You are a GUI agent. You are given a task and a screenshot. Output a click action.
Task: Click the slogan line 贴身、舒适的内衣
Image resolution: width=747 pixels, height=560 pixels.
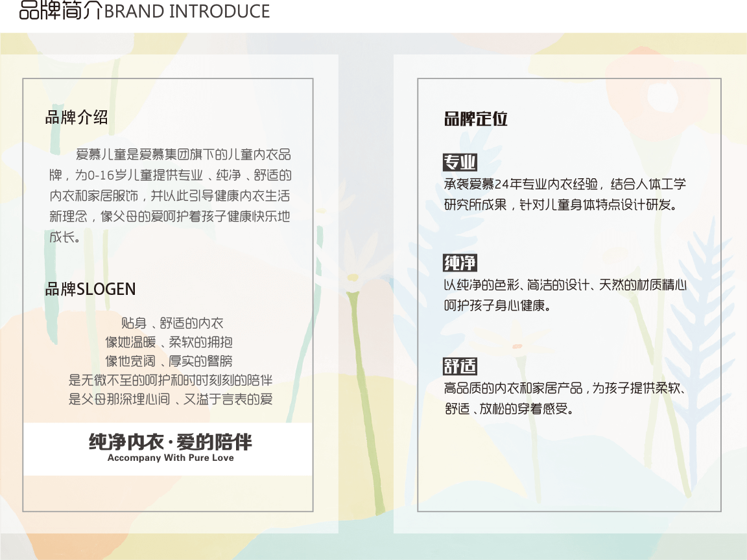point(172,323)
